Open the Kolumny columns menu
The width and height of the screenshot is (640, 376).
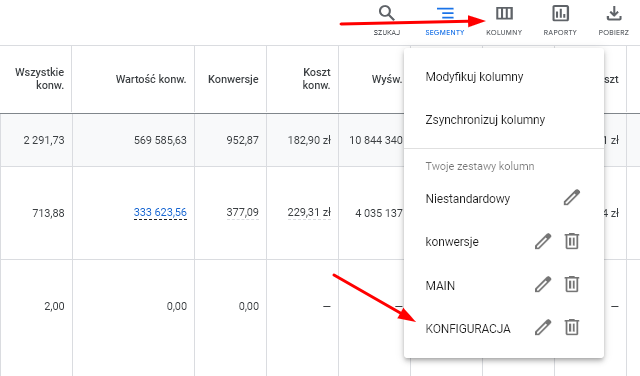(504, 20)
